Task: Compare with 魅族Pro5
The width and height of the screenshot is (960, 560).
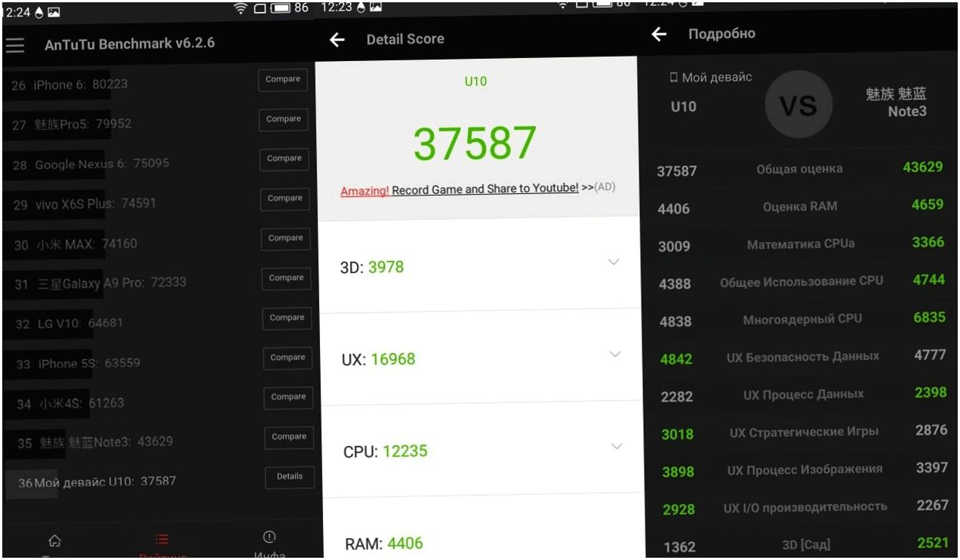Action: click(284, 119)
